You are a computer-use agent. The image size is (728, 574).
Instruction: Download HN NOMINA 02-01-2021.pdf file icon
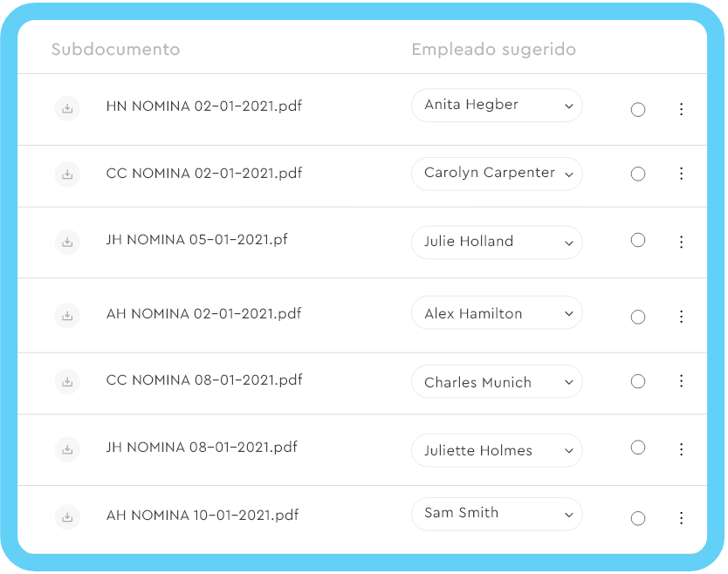(67, 108)
